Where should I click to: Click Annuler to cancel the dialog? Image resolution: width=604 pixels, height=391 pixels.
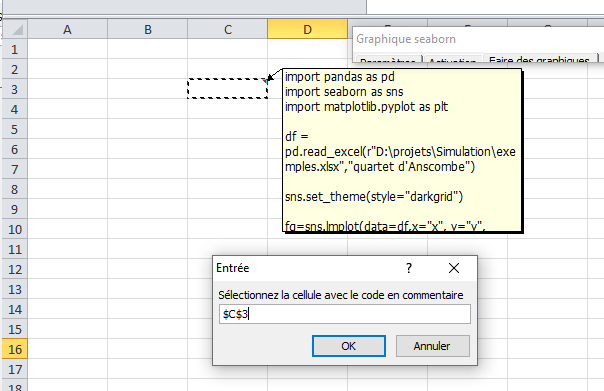pyautogui.click(x=432, y=346)
